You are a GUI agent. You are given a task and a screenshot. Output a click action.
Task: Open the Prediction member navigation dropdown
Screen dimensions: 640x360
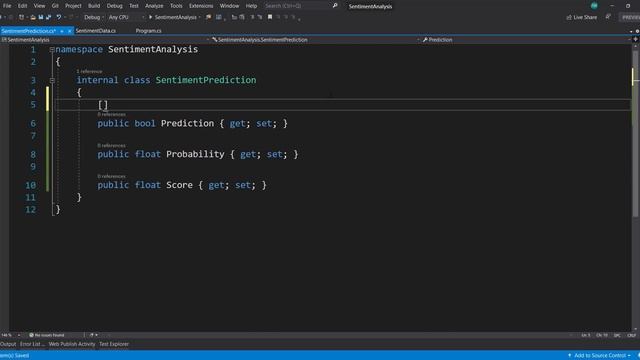coord(527,40)
